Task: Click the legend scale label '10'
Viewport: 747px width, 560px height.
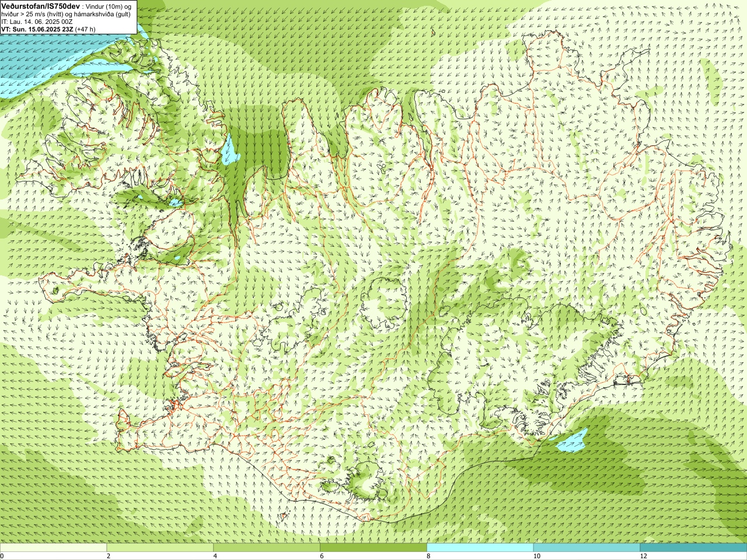Action: [x=537, y=556]
